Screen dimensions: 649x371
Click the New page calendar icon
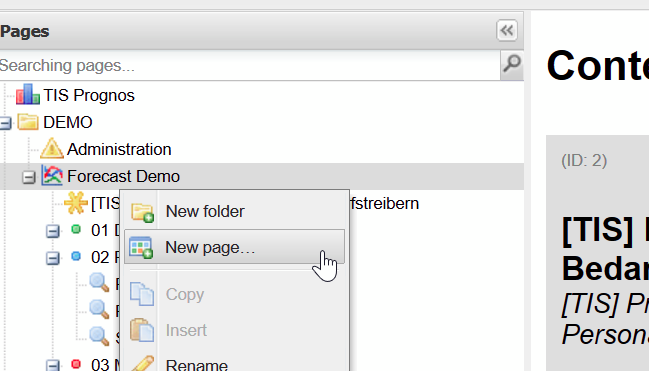click(141, 248)
